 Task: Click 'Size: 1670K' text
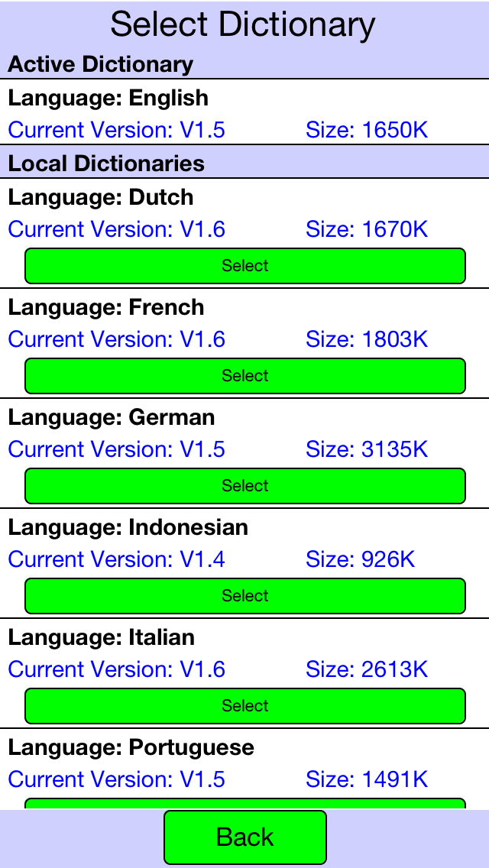pos(367,229)
